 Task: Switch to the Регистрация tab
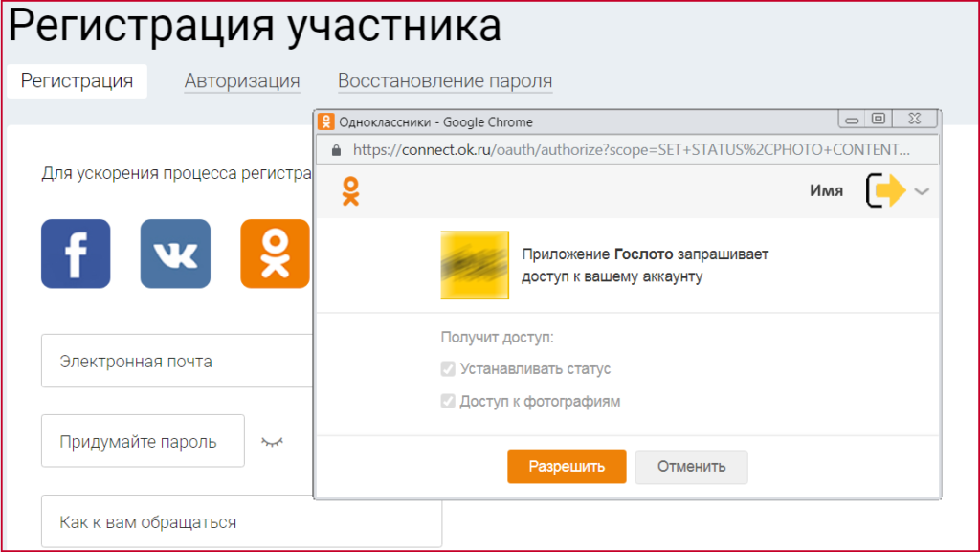77,81
